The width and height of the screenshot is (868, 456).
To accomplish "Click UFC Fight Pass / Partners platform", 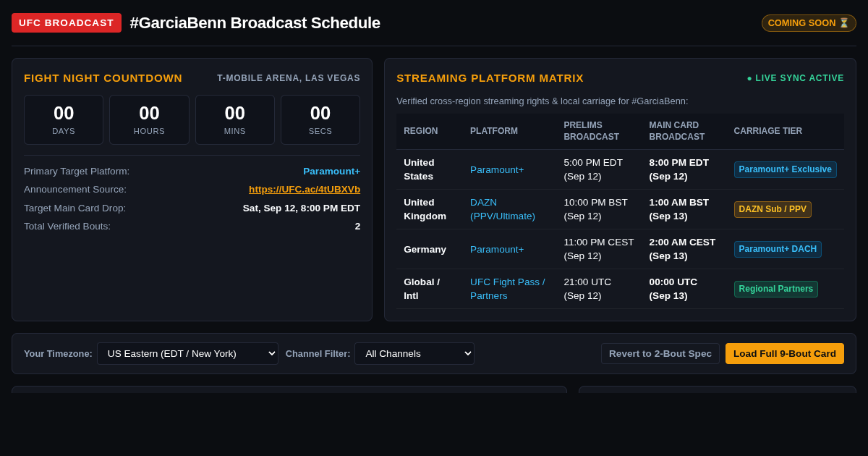I will tap(508, 289).
